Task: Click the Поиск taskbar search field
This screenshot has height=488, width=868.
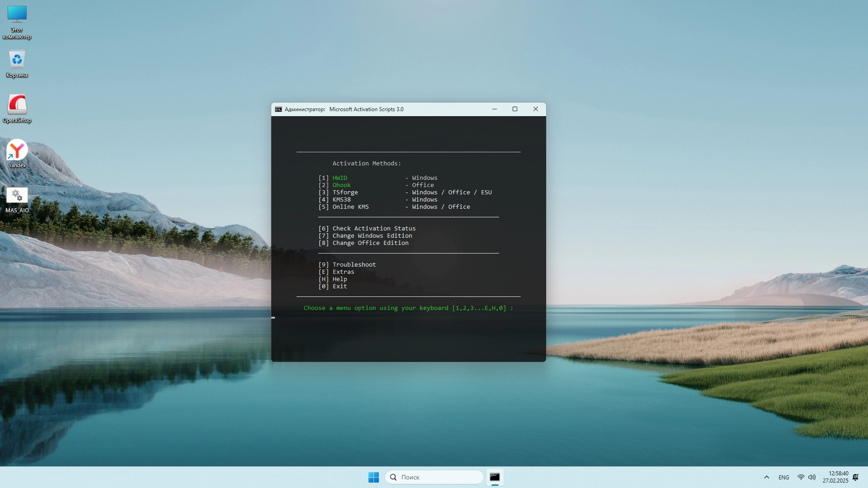Action: pyautogui.click(x=434, y=477)
